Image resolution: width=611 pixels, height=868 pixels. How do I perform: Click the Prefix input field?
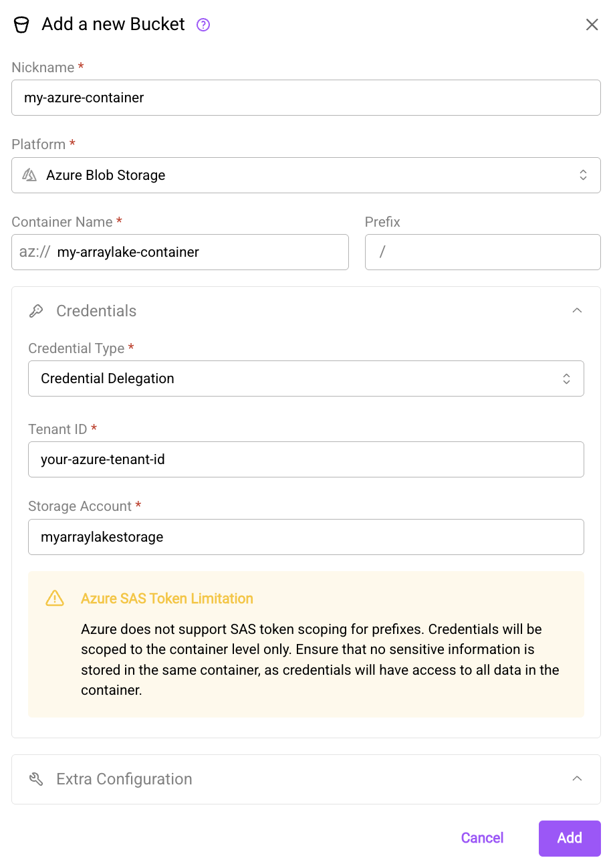(482, 252)
